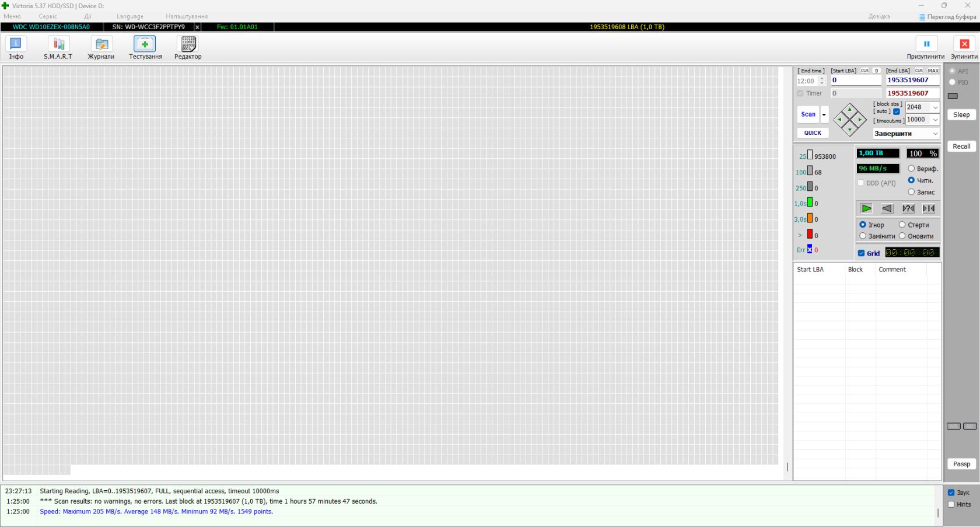Open the Налаштування settings menu

(x=187, y=16)
